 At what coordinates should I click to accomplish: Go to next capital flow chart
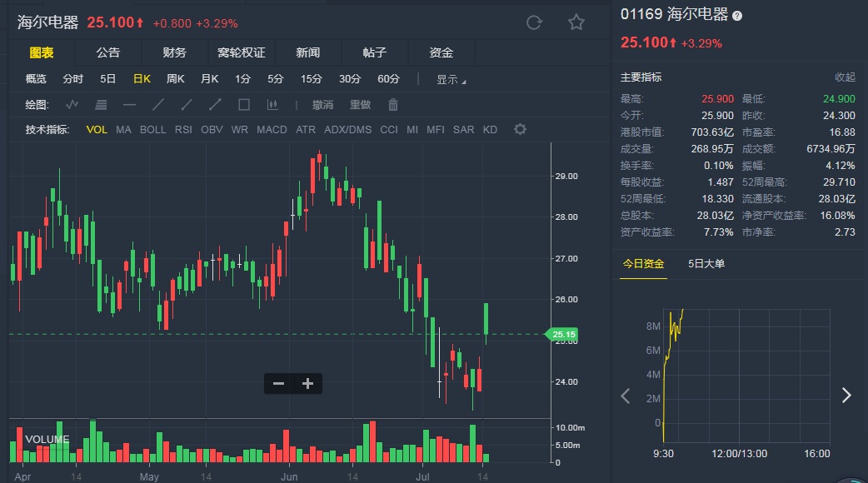click(846, 396)
